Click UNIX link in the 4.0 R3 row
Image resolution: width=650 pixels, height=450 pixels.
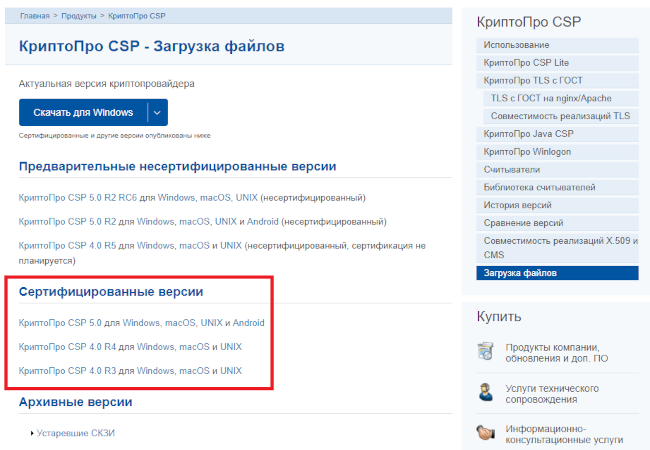231,371
